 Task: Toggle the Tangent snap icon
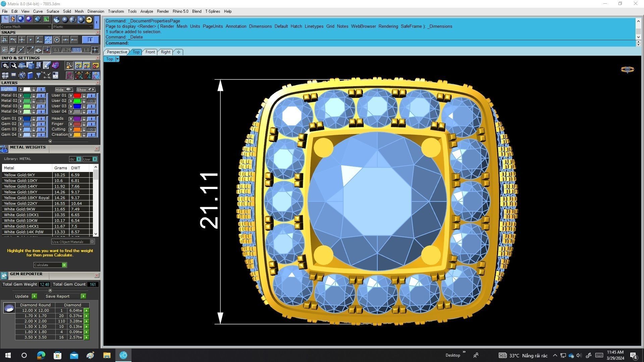(13, 40)
